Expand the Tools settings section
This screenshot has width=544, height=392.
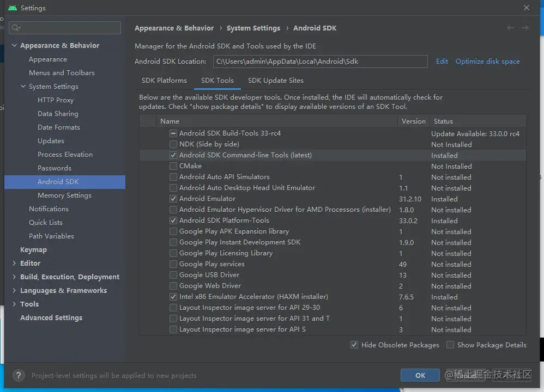tap(14, 304)
